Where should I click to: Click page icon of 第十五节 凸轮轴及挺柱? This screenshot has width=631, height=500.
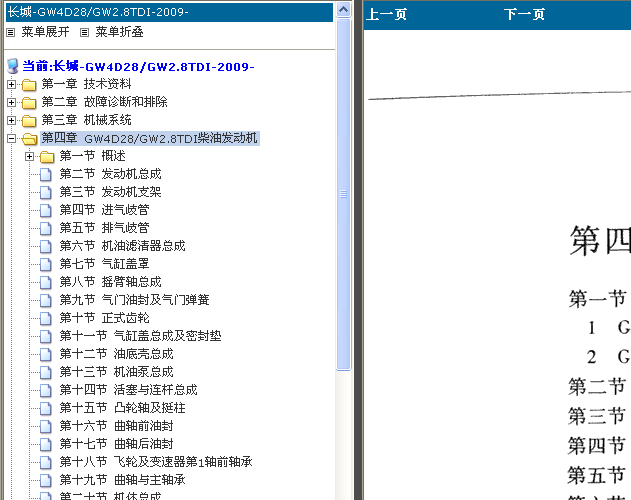pyautogui.click(x=46, y=408)
